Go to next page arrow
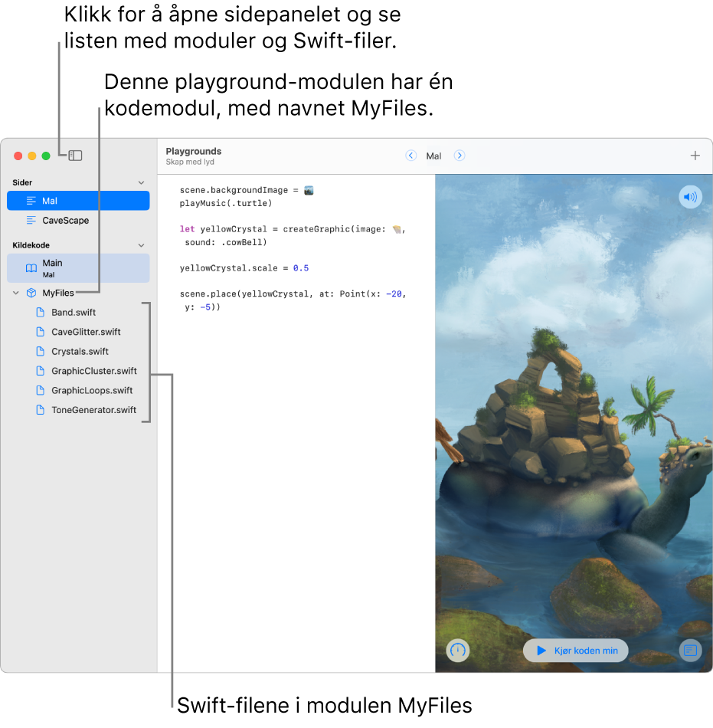 (x=460, y=156)
